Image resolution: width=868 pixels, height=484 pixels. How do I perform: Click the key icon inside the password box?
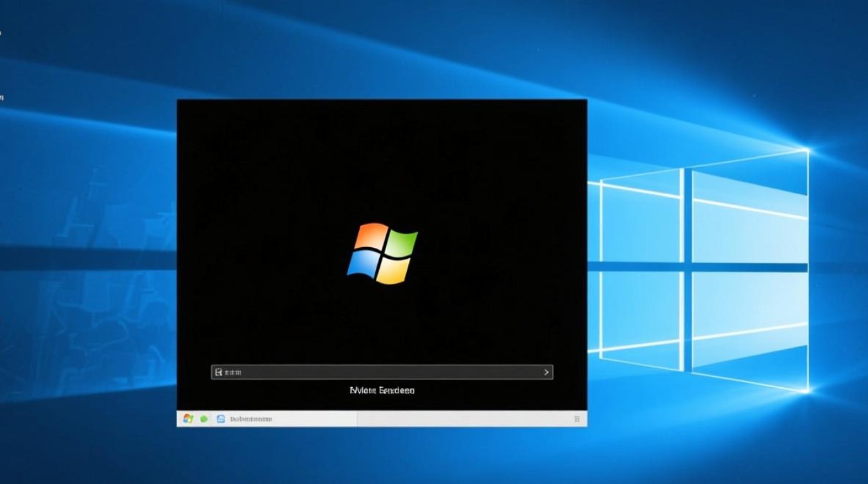(218, 371)
